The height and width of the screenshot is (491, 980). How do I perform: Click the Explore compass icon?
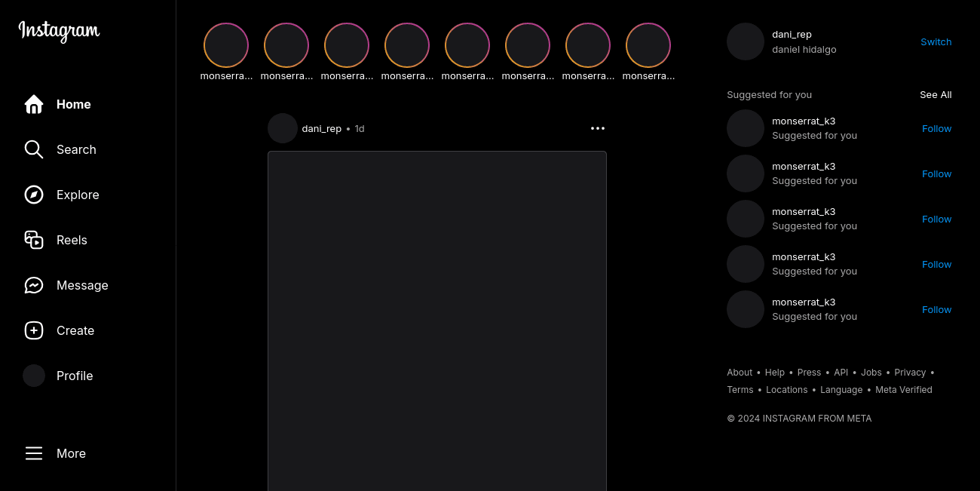34,195
